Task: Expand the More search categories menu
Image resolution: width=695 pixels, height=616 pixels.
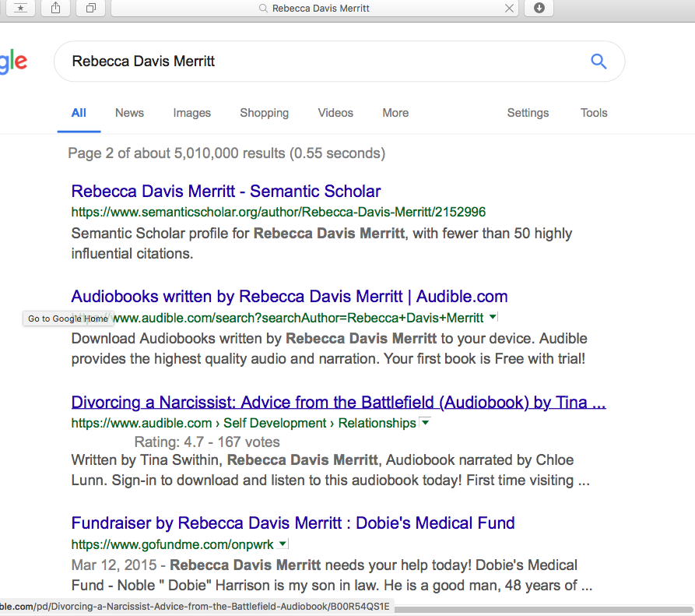Action: [x=395, y=113]
